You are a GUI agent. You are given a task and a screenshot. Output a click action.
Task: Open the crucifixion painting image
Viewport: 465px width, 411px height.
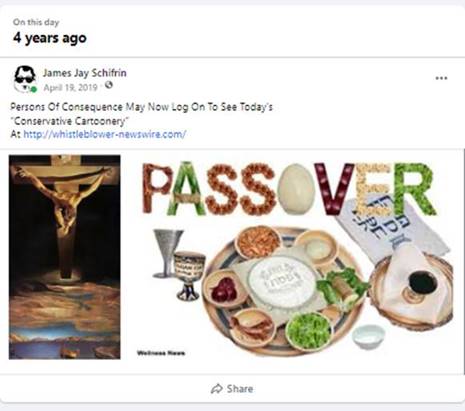(65, 257)
